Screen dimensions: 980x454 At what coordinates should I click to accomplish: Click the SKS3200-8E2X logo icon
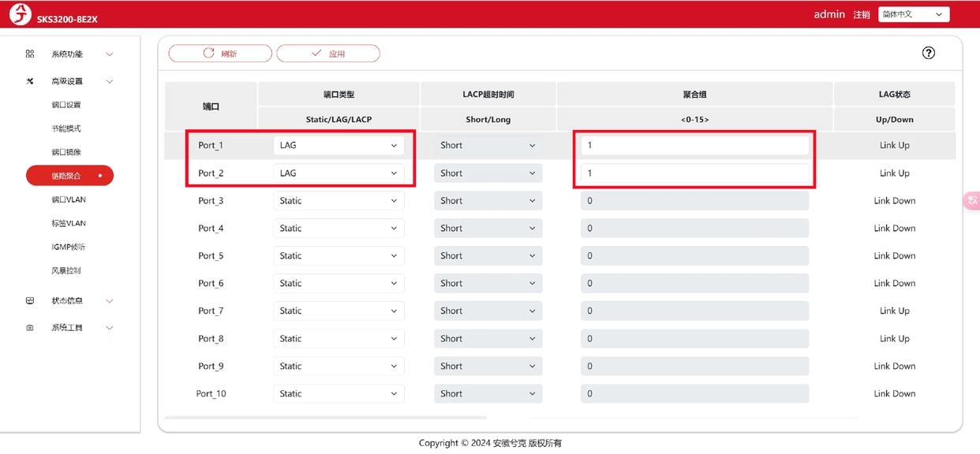(20, 13)
